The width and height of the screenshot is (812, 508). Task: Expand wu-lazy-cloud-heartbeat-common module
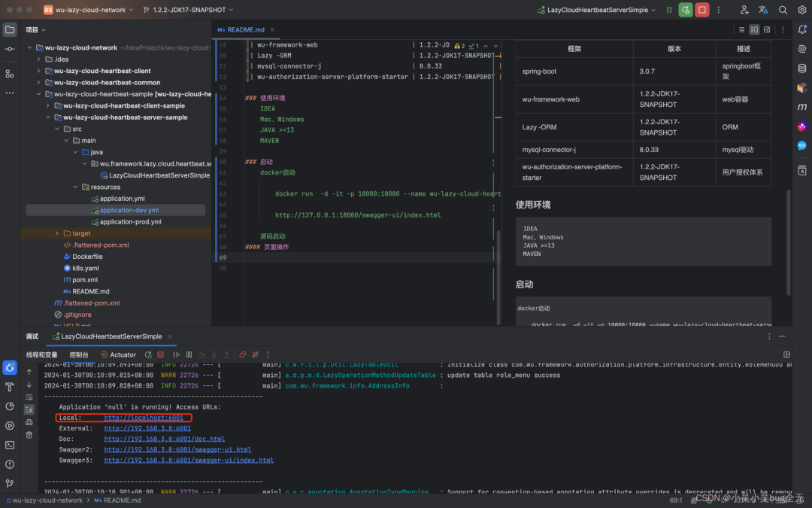click(39, 83)
